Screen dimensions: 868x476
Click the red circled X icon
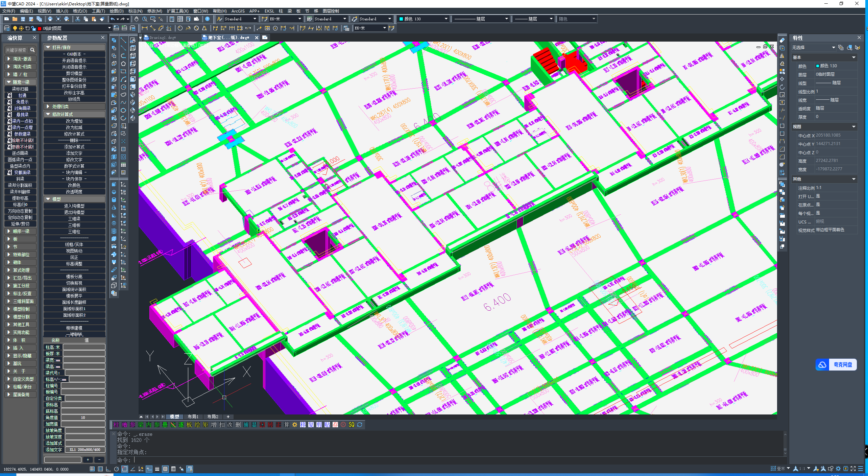click(343, 425)
